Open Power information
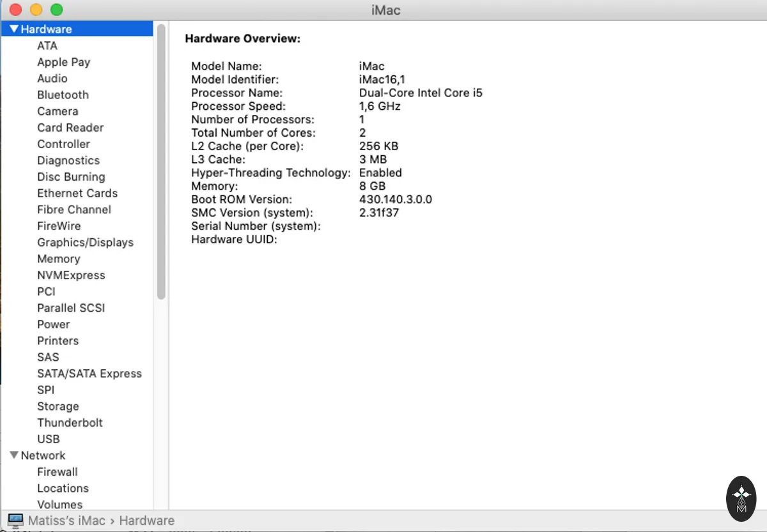 [x=54, y=324]
